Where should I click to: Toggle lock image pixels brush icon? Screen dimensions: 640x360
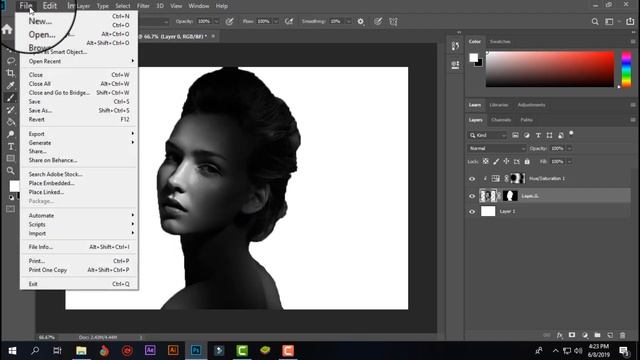(496, 162)
